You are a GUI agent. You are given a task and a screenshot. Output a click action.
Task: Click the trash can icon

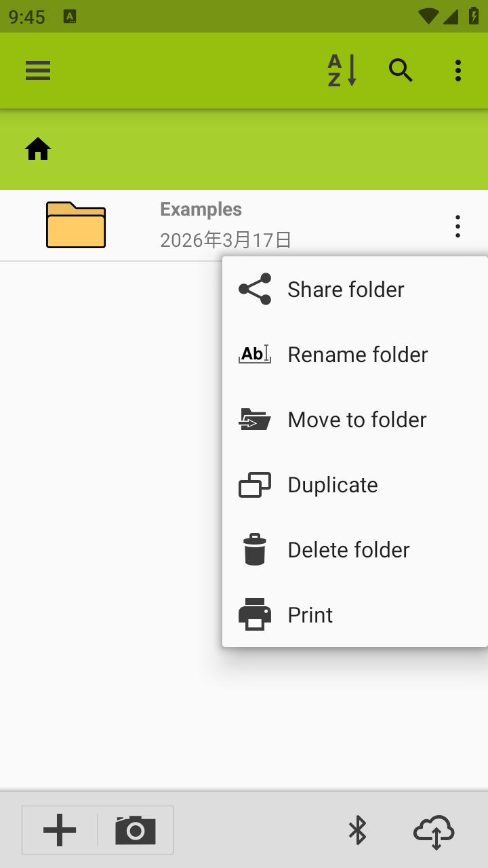(x=255, y=550)
